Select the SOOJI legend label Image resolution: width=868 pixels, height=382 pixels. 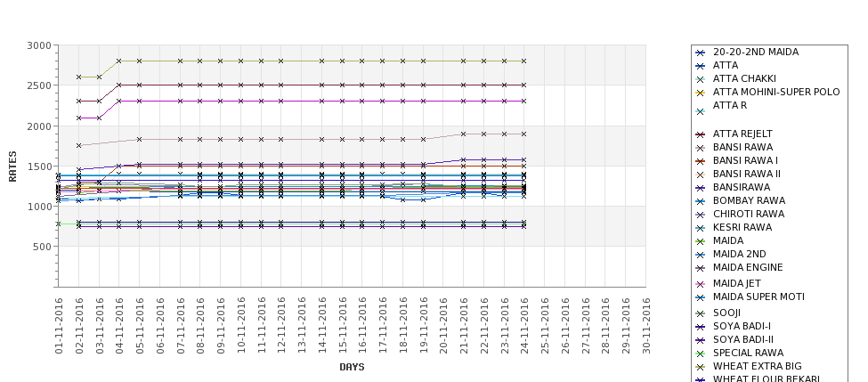coord(726,313)
